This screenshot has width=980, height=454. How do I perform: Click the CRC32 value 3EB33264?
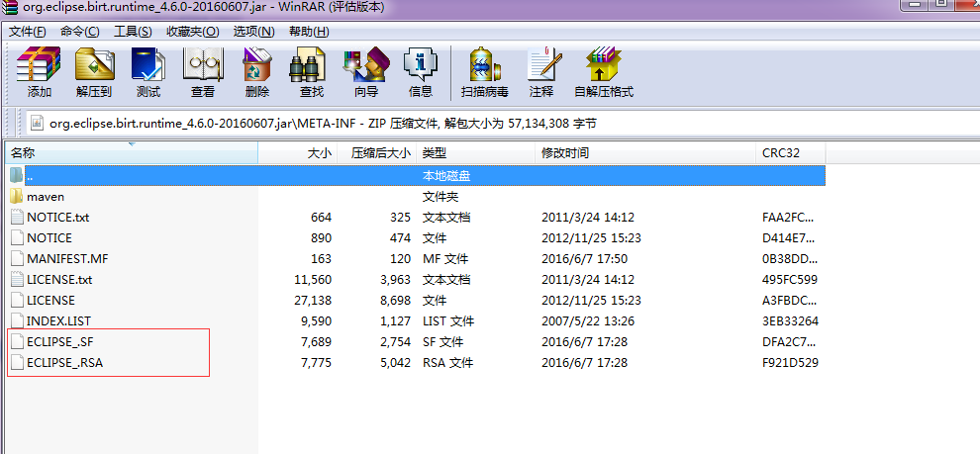[790, 321]
